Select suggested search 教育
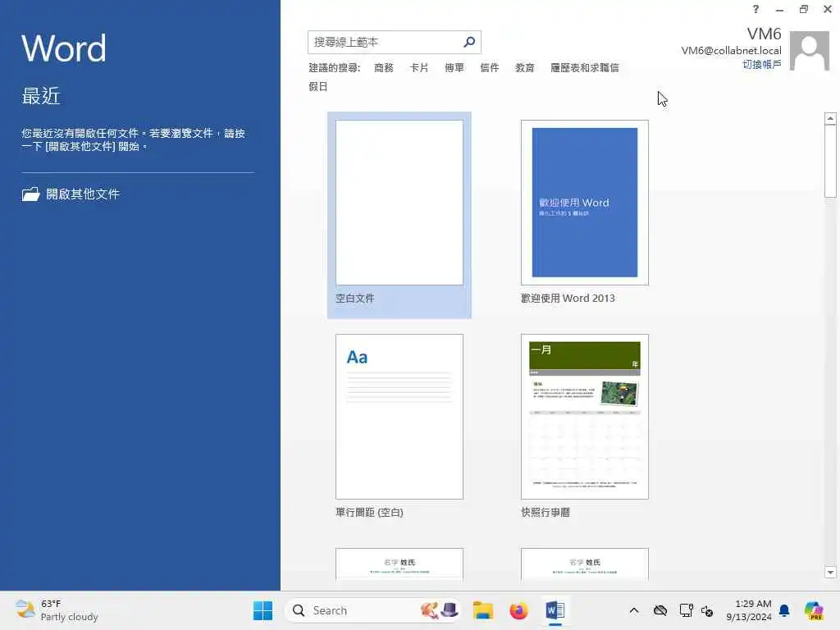The image size is (840, 630). pyautogui.click(x=524, y=67)
